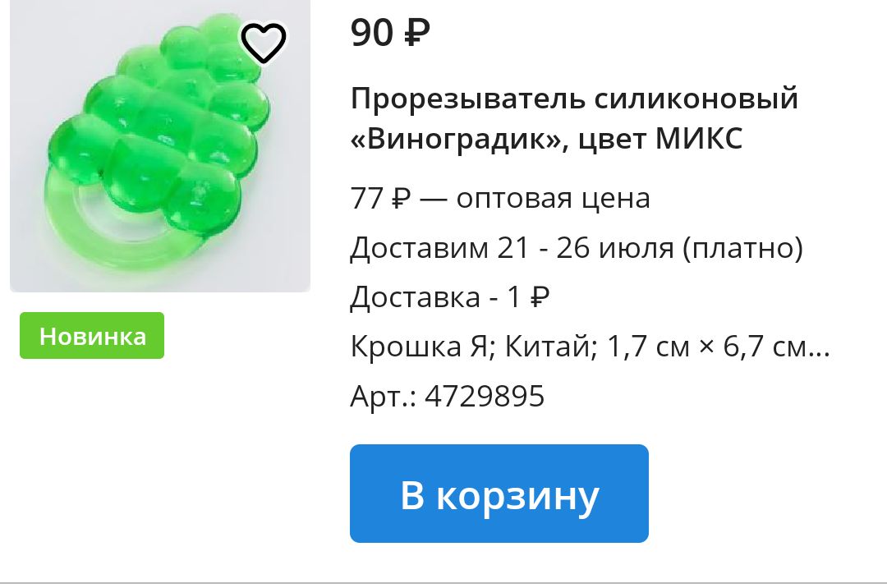Open the Крошка Я brand name
The height and width of the screenshot is (588, 887).
[419, 346]
